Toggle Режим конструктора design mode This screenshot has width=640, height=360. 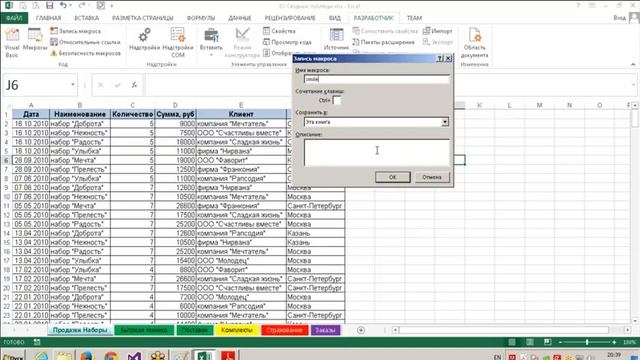pyautogui.click(x=242, y=42)
